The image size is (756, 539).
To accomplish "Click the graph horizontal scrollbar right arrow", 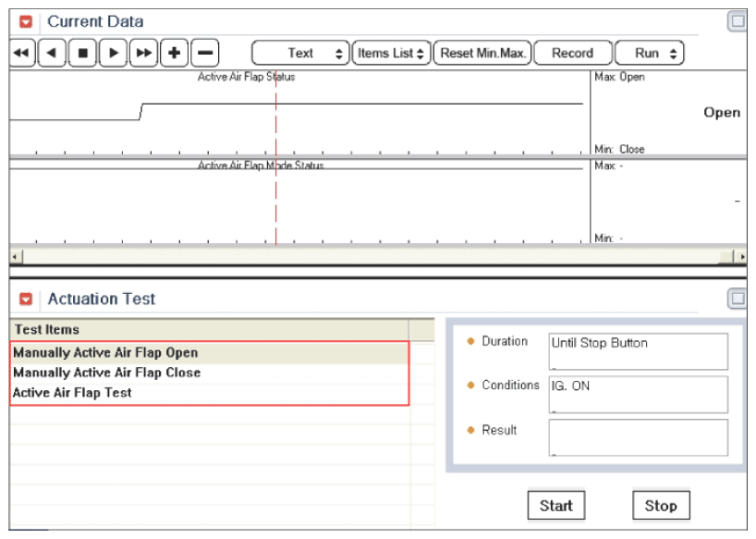I will pyautogui.click(x=742, y=257).
